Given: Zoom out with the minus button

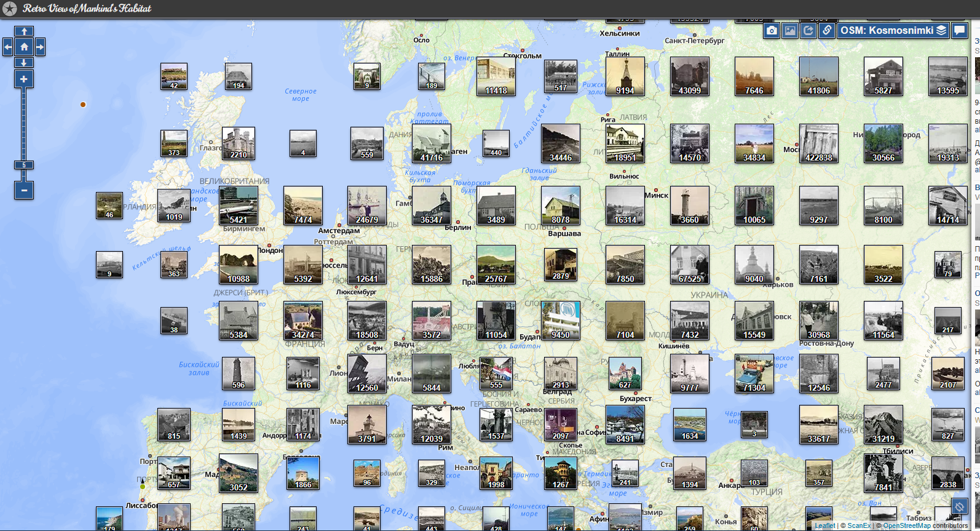Looking at the screenshot, I should 24,190.
